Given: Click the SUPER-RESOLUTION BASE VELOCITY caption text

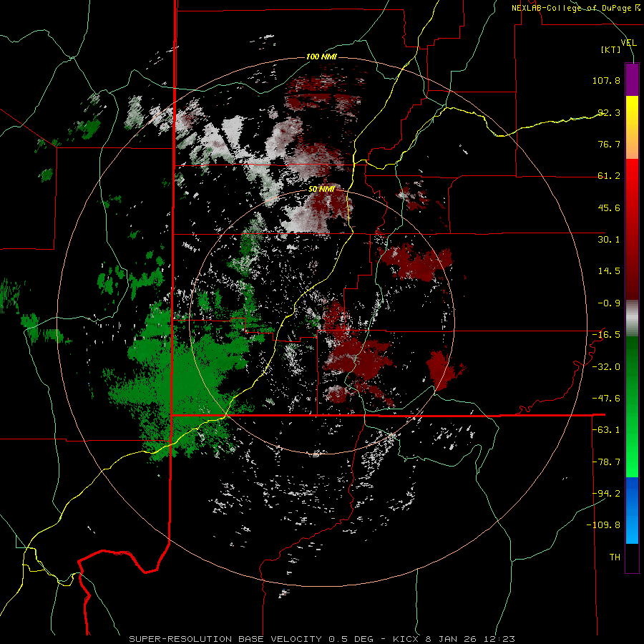Looking at the screenshot, I should (x=225, y=639).
